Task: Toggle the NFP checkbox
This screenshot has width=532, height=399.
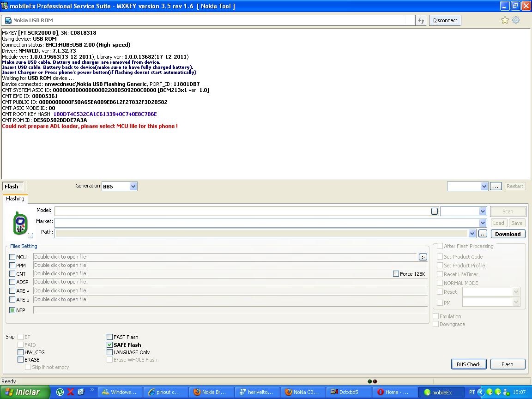Action: tap(12, 310)
